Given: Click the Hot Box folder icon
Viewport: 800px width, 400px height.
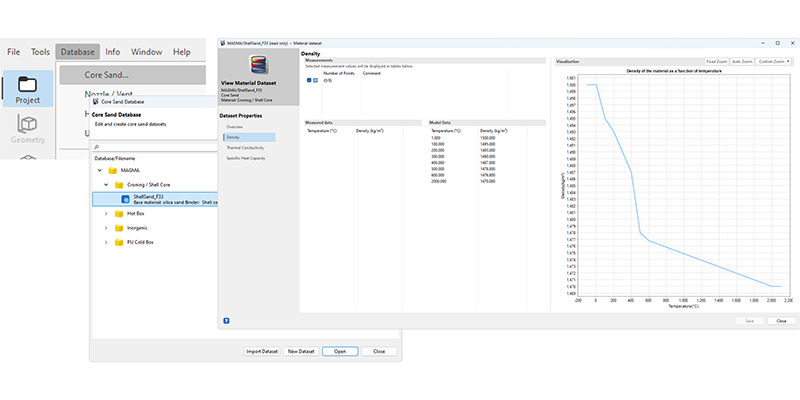Looking at the screenshot, I should click(119, 214).
